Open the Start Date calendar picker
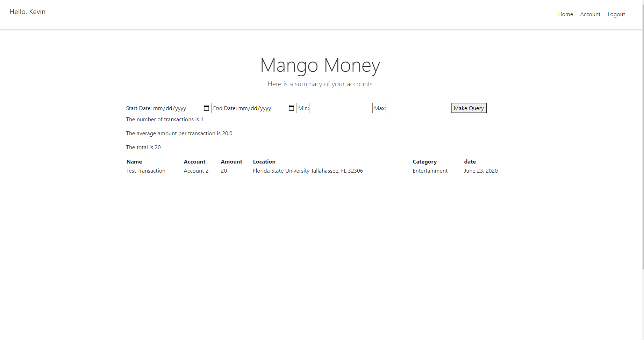Screen dimensions: 644x340 (x=206, y=108)
